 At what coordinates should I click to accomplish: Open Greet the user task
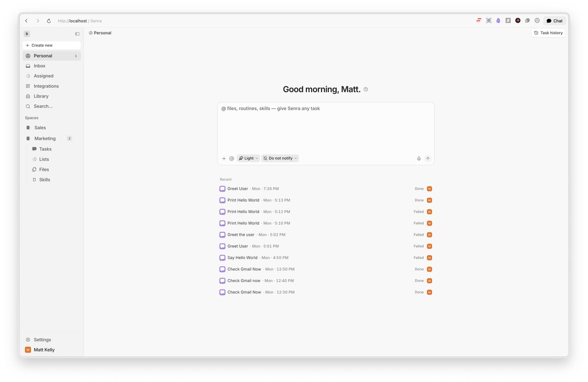(326, 235)
